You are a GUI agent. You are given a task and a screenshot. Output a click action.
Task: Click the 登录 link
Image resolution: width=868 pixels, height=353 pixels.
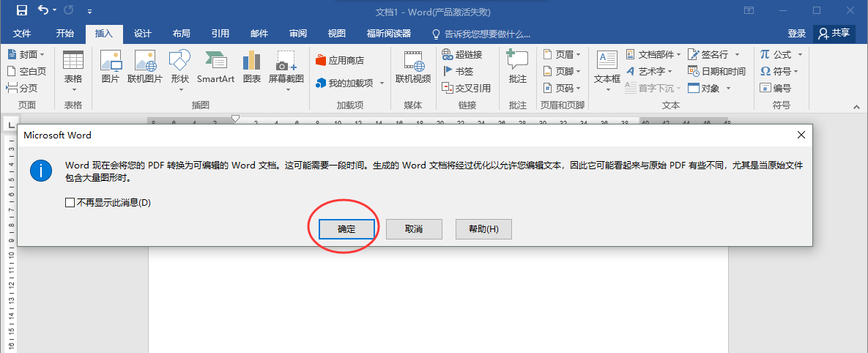(797, 34)
